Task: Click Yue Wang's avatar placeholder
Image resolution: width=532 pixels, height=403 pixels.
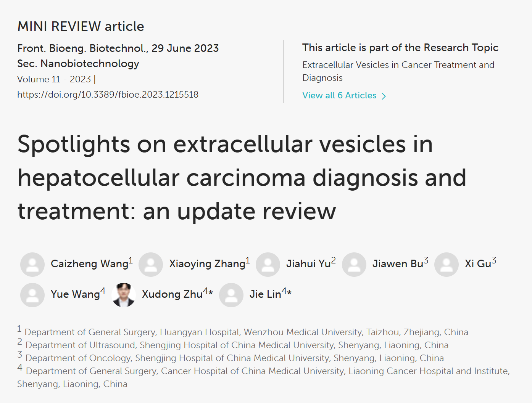Action: click(x=32, y=295)
